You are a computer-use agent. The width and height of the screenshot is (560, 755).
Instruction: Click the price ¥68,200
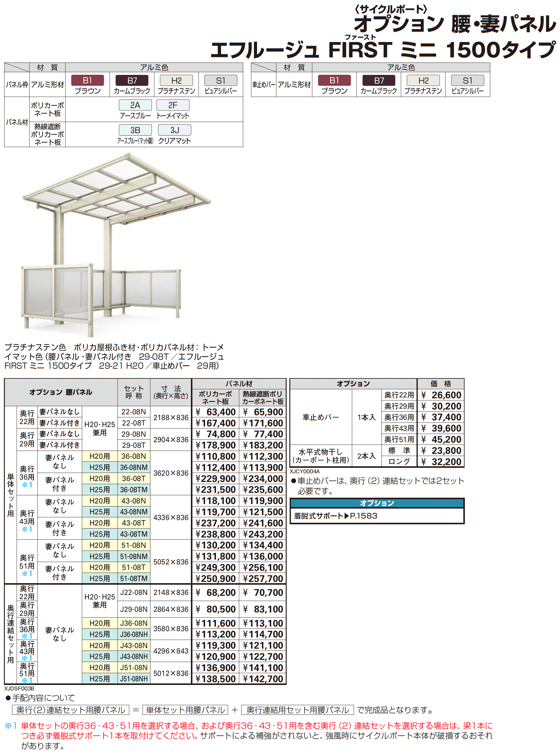(x=216, y=593)
